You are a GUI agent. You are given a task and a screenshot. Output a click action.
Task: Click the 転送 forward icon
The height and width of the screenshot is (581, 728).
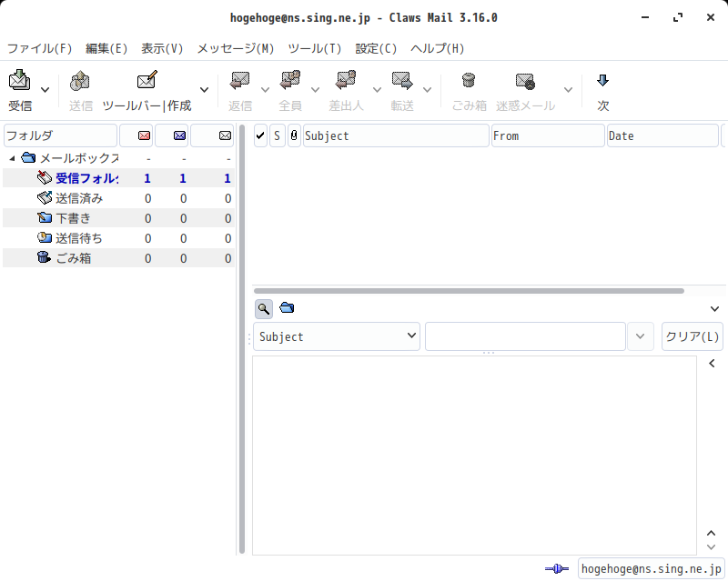(402, 80)
